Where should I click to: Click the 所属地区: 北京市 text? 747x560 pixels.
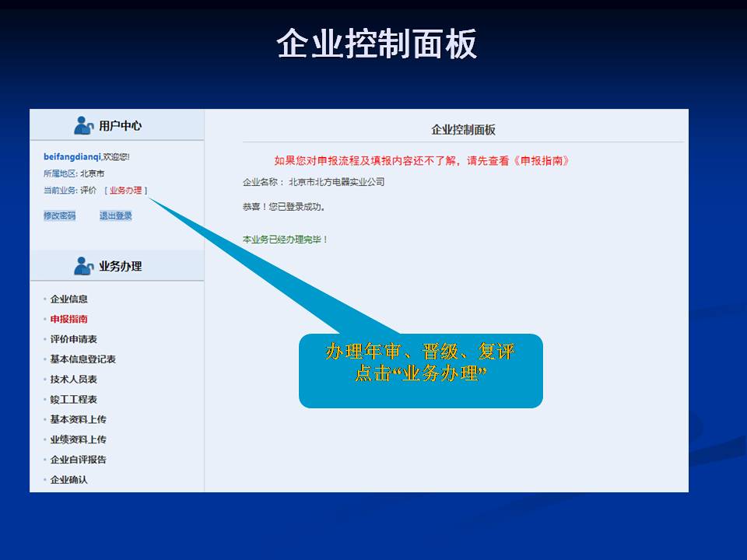point(74,173)
